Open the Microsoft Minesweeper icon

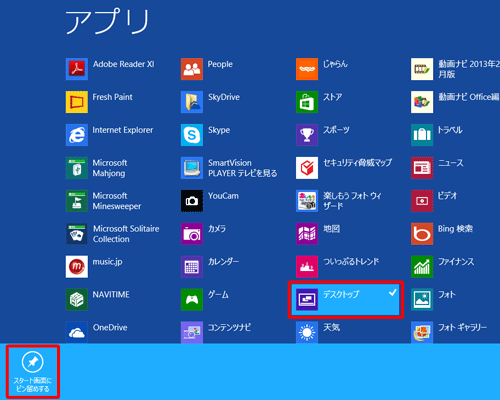pos(77,201)
